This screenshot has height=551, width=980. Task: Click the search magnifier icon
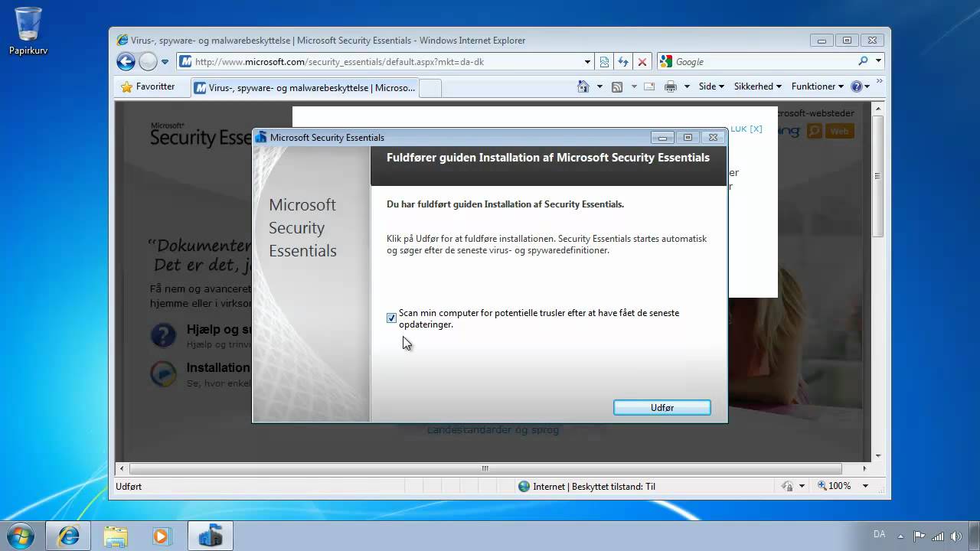click(x=864, y=61)
